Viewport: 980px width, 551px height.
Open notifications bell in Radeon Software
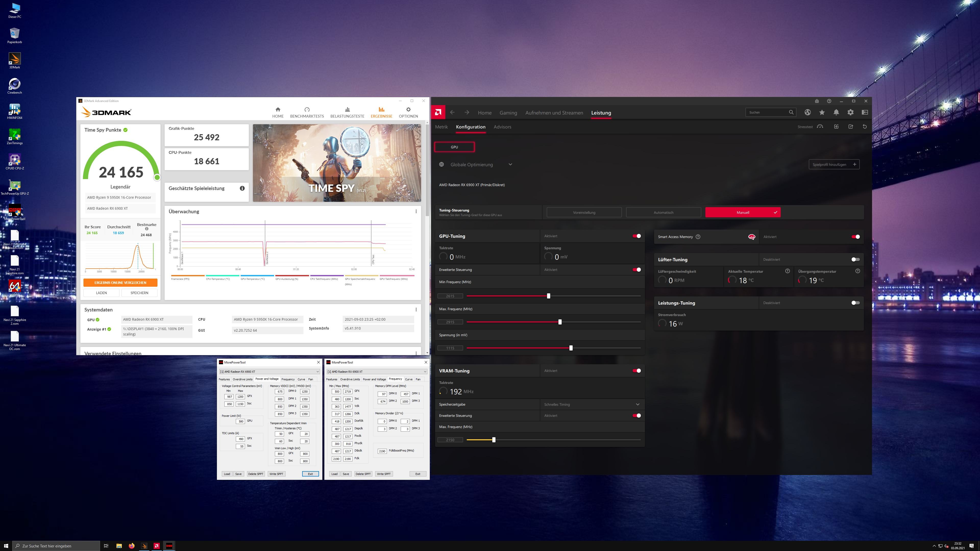pyautogui.click(x=836, y=112)
